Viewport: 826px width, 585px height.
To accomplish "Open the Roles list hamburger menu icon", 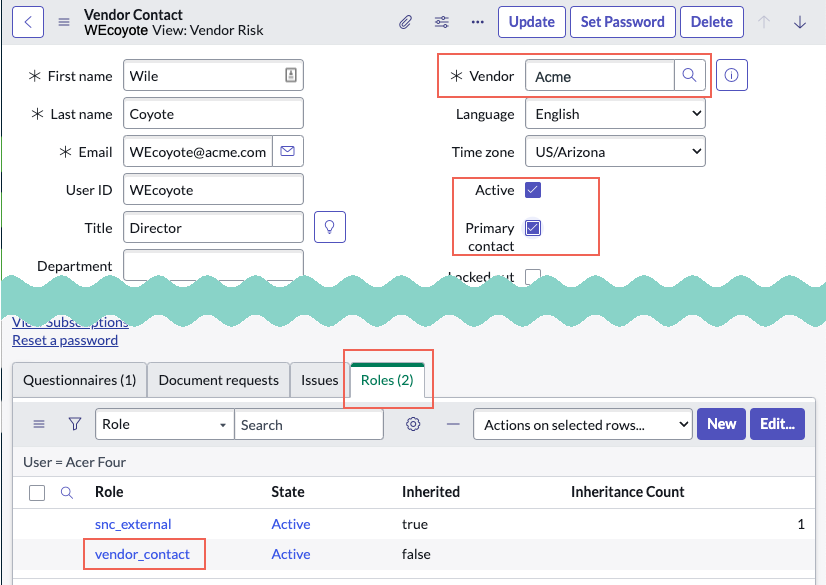I will tap(39, 424).
